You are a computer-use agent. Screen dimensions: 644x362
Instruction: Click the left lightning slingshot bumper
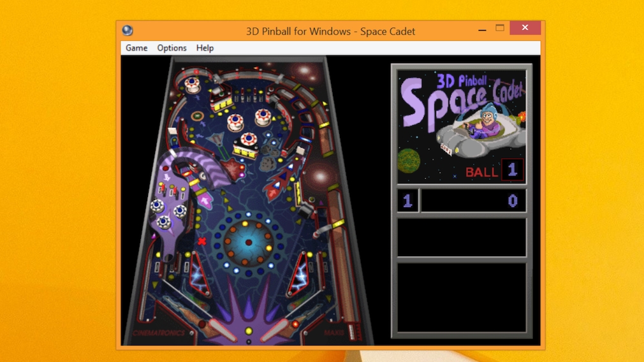pyautogui.click(x=200, y=274)
